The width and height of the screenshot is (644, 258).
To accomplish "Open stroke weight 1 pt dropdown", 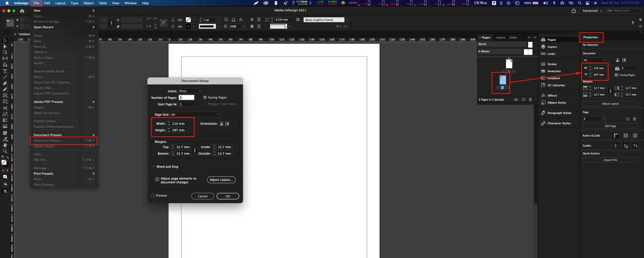I will (218, 20).
